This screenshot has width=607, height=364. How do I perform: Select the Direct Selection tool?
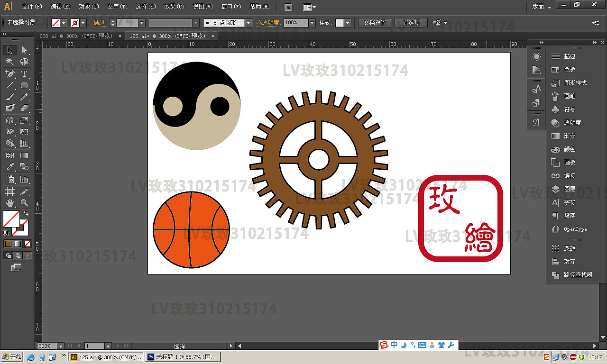(24, 50)
